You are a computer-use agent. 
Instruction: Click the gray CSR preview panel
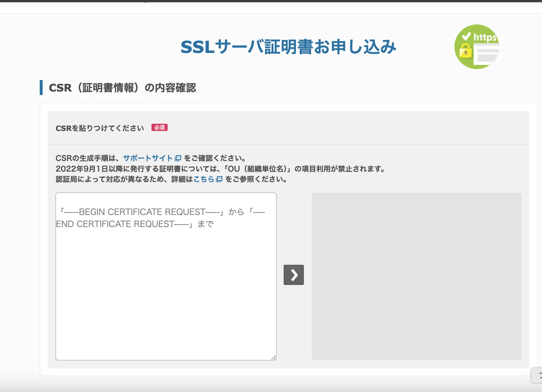click(416, 276)
